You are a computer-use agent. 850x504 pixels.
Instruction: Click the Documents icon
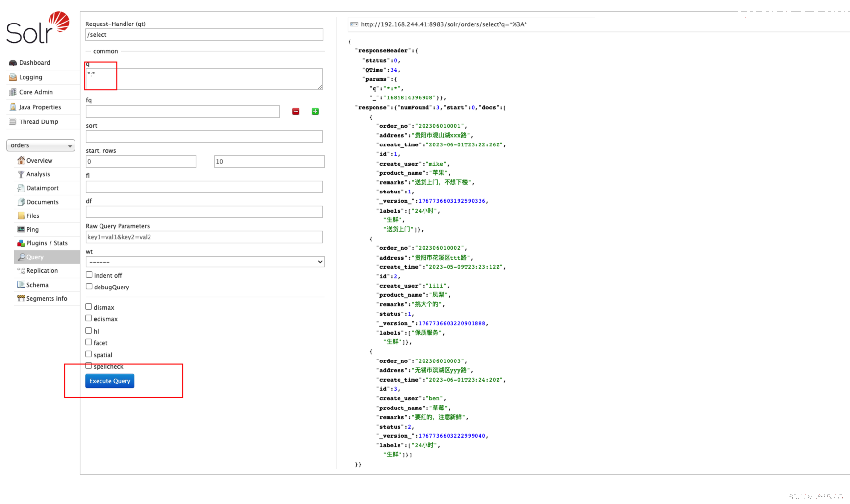coord(21,202)
